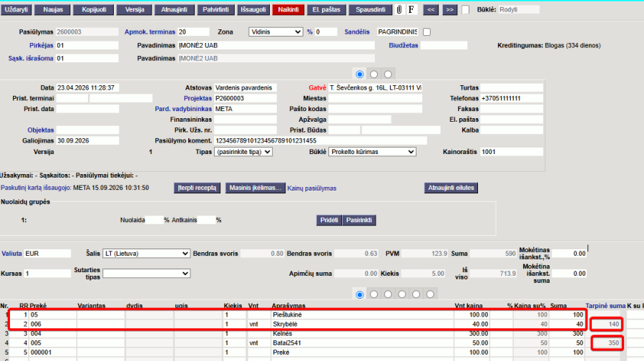644x361 pixels.
Task: Open Būklė dropdown showing Prokelto kūrimas
Action: coord(372,152)
